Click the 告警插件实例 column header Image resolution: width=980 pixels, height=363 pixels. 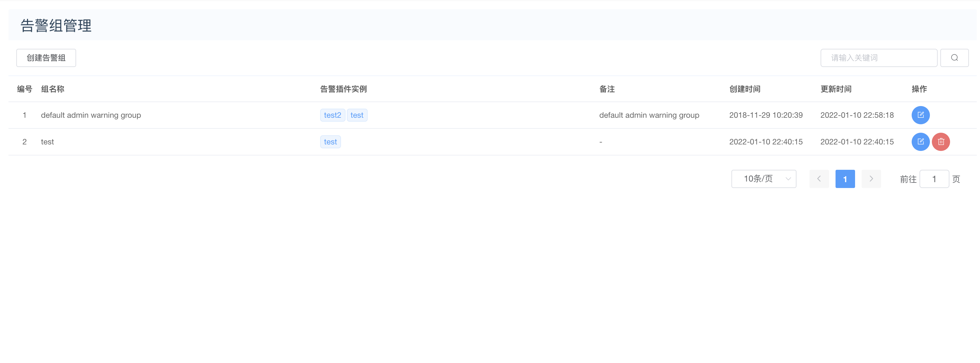tap(343, 89)
